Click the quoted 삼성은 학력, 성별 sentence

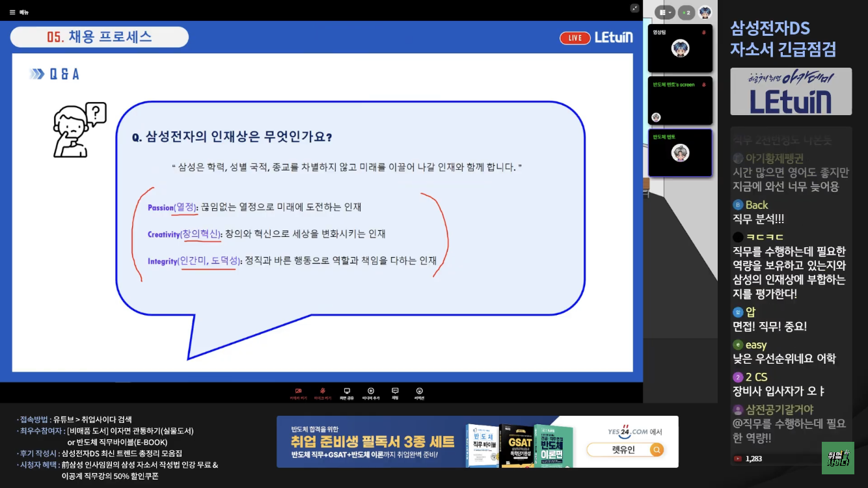pyautogui.click(x=347, y=167)
